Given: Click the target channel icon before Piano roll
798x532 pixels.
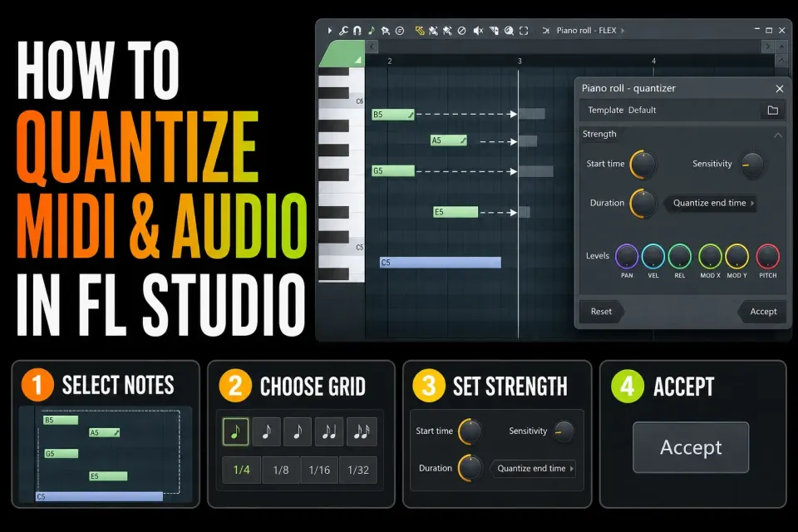Looking at the screenshot, I should click(x=545, y=31).
